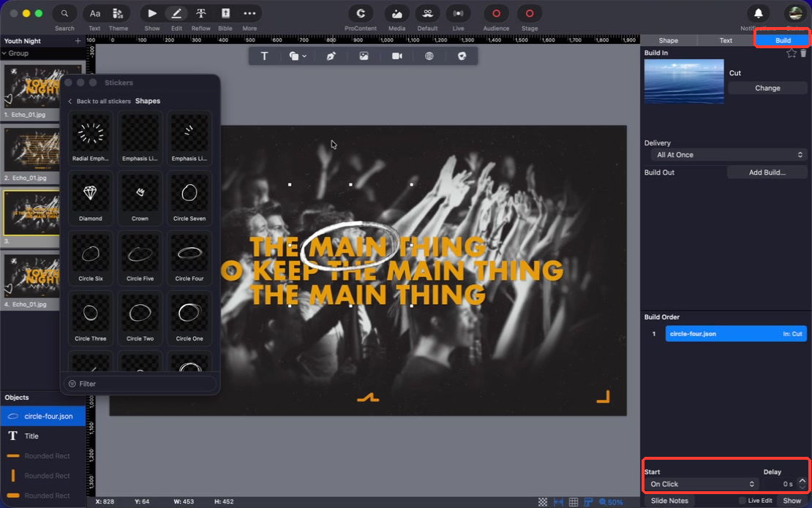Collapse the Group section

pyautogui.click(x=4, y=53)
